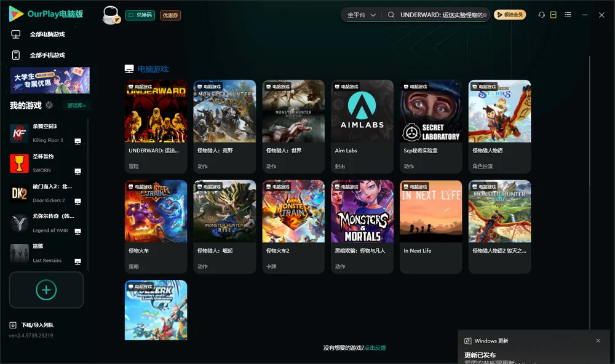Open the In Next Life game card
The height and width of the screenshot is (364, 615).
click(430, 226)
